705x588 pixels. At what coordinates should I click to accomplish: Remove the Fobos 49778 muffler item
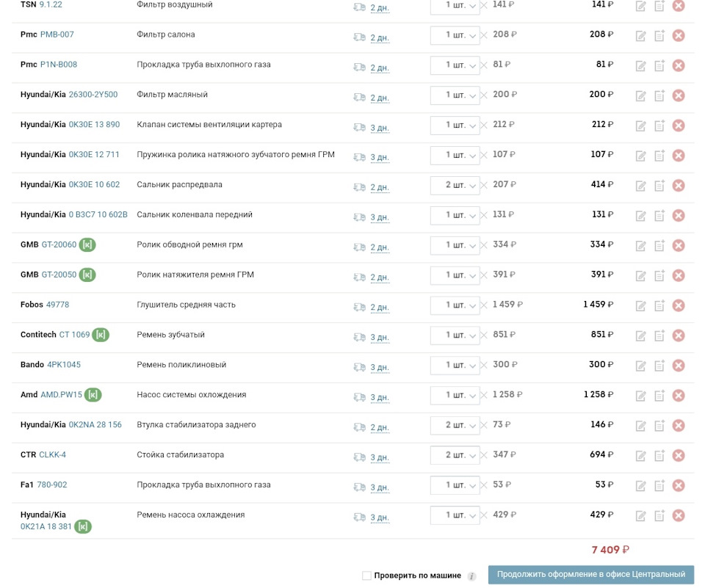[x=679, y=305]
